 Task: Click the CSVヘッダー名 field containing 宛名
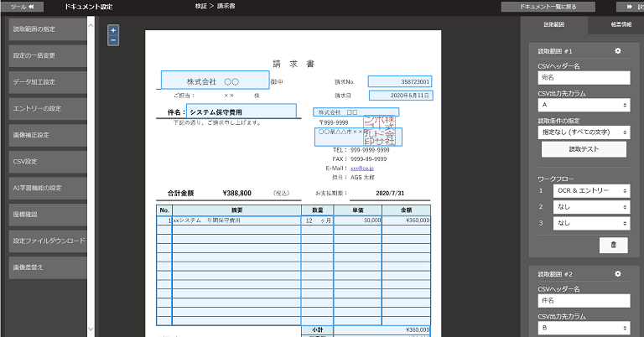[x=583, y=78]
